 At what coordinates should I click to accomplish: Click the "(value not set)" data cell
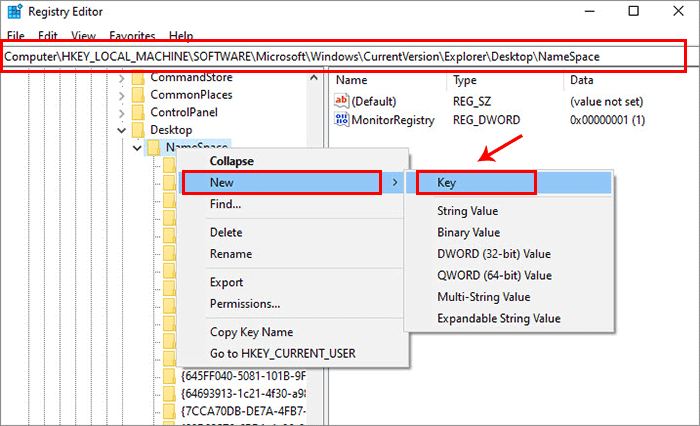pyautogui.click(x=606, y=101)
